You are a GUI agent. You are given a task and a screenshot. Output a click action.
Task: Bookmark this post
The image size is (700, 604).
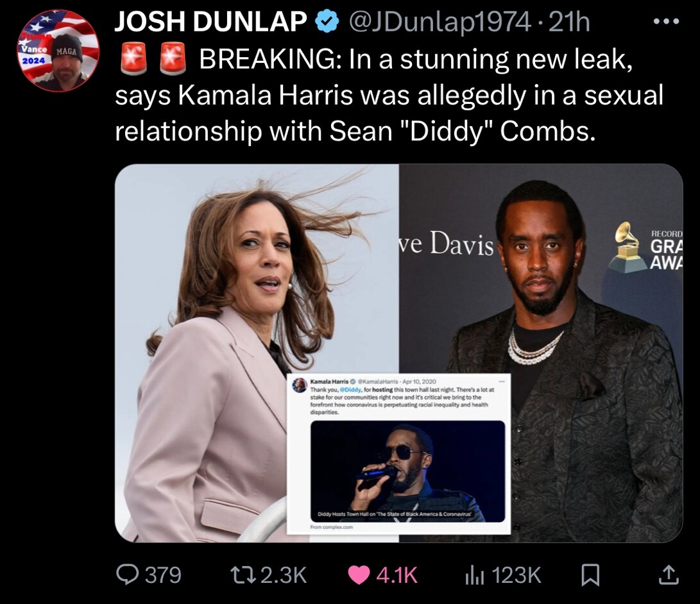point(590,575)
